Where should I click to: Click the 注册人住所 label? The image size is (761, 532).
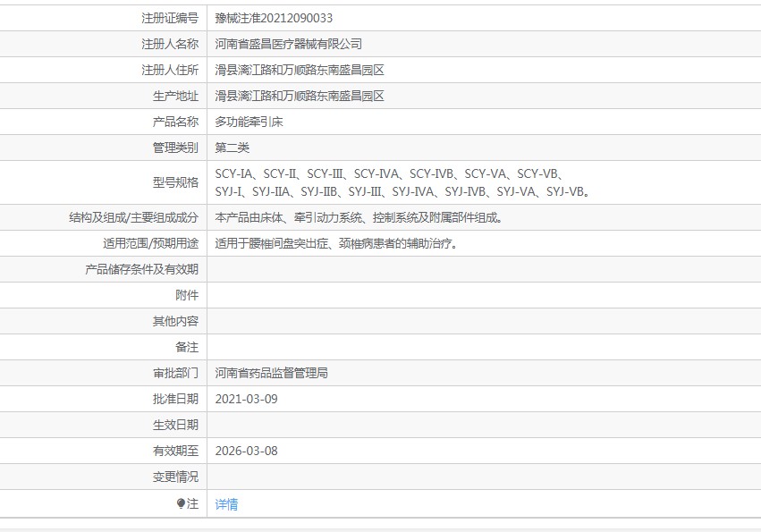coord(170,70)
